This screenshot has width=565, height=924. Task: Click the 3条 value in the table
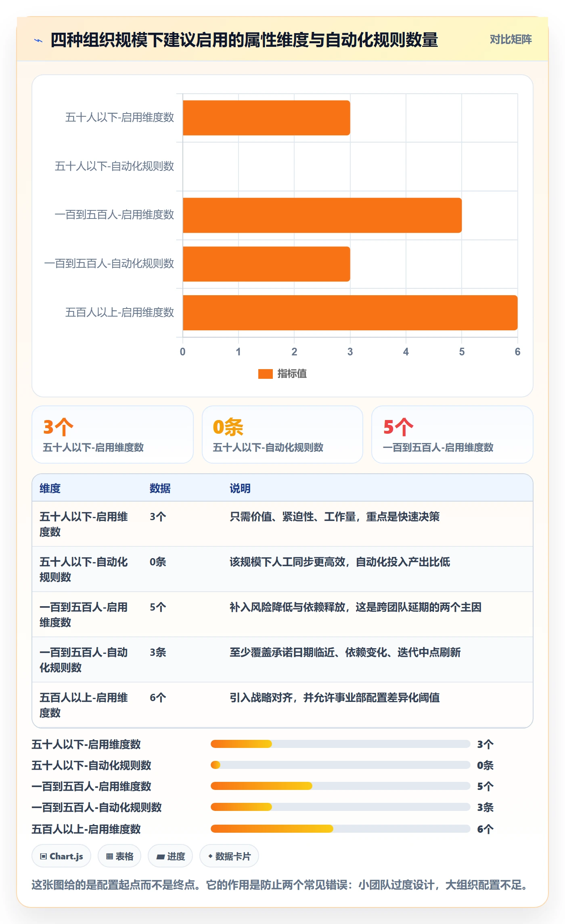coord(158,652)
